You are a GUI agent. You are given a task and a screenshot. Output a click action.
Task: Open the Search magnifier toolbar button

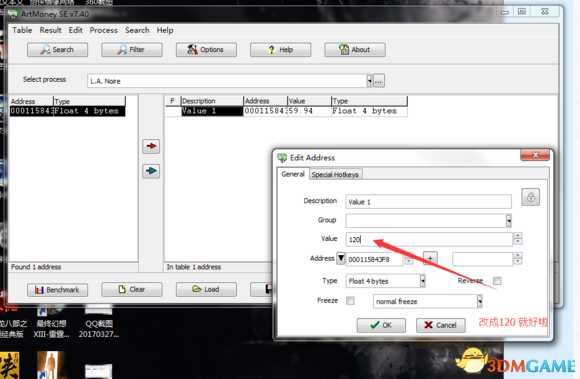point(57,50)
